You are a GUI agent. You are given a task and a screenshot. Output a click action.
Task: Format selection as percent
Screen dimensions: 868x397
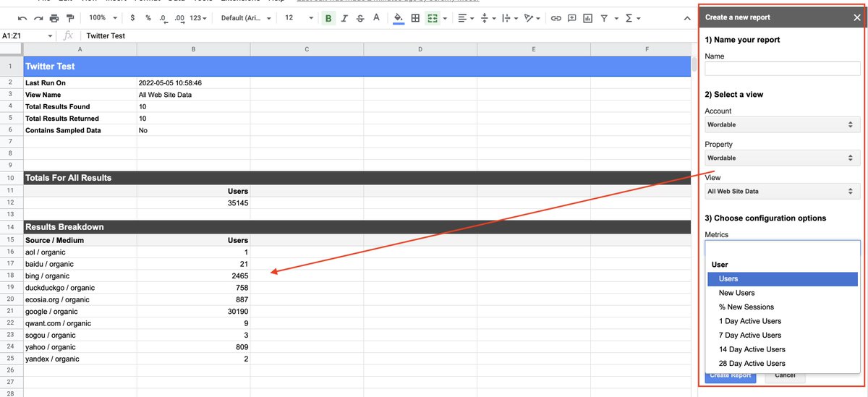148,17
